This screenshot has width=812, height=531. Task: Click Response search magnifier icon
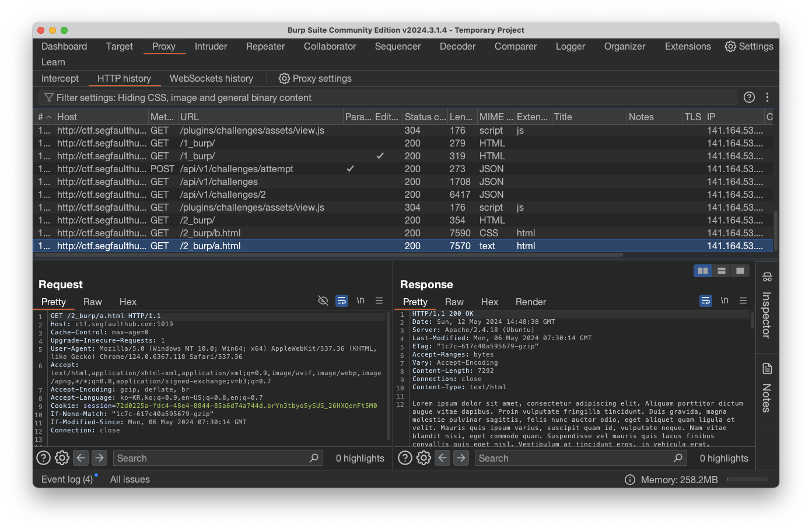[x=678, y=458]
